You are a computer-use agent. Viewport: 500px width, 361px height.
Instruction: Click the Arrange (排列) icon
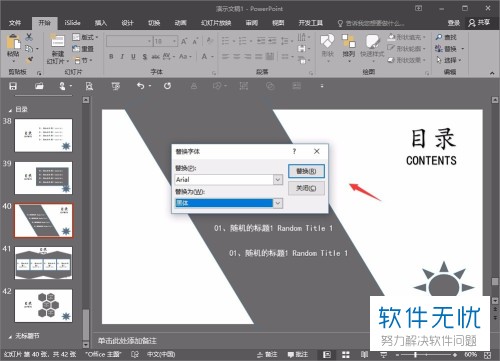tap(349, 41)
